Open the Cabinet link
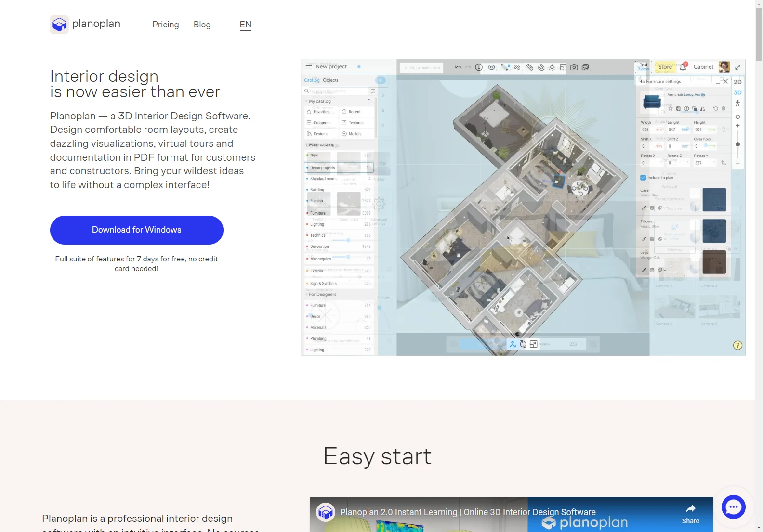The image size is (763, 532). 703,67
